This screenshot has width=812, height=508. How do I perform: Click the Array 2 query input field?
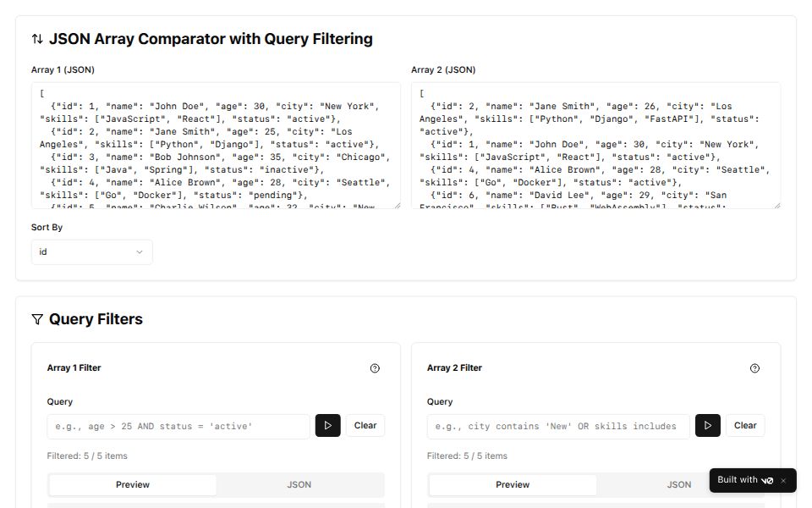pos(558,426)
